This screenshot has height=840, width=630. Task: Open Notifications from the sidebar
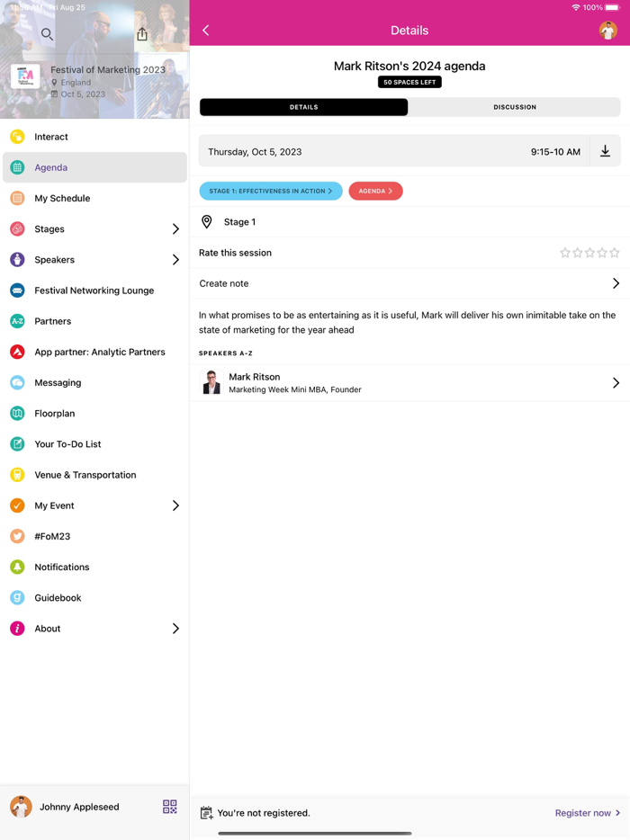click(x=94, y=567)
